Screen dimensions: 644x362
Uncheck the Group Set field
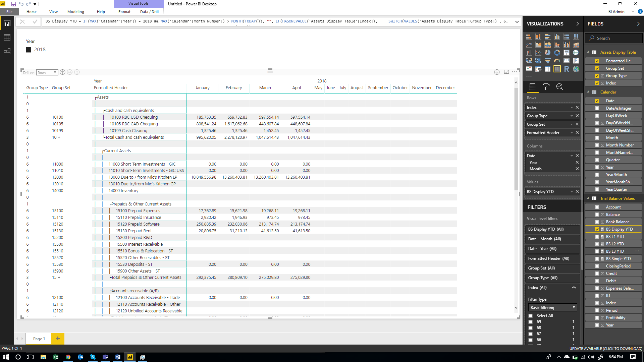coord(597,68)
